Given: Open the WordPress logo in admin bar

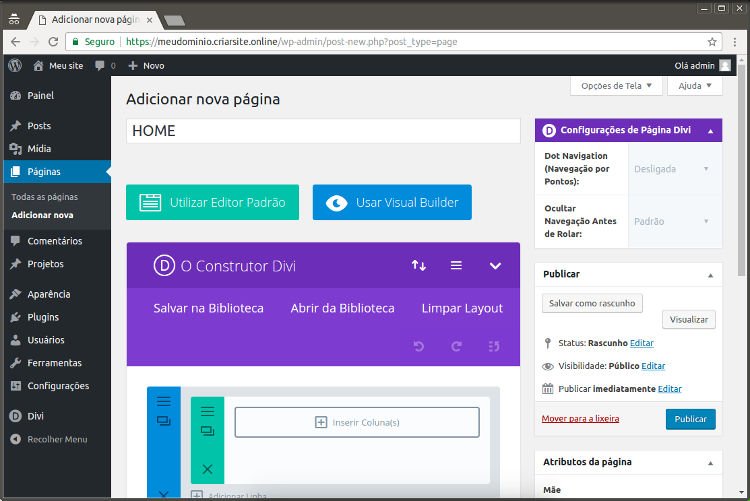Looking at the screenshot, I should tap(15, 65).
